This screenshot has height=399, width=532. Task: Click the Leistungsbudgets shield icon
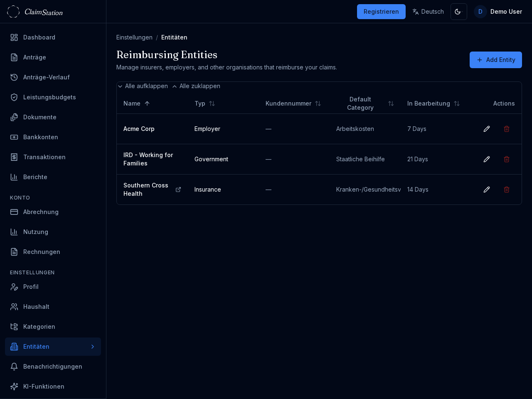[14, 97]
